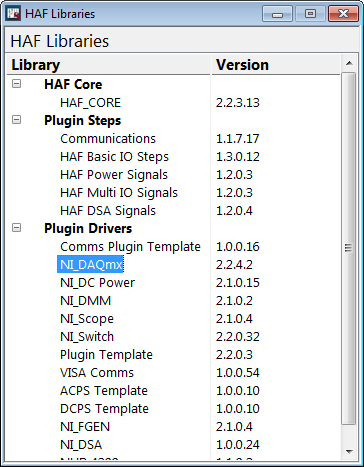Select the ACPS Template driver

pyautogui.click(x=104, y=391)
